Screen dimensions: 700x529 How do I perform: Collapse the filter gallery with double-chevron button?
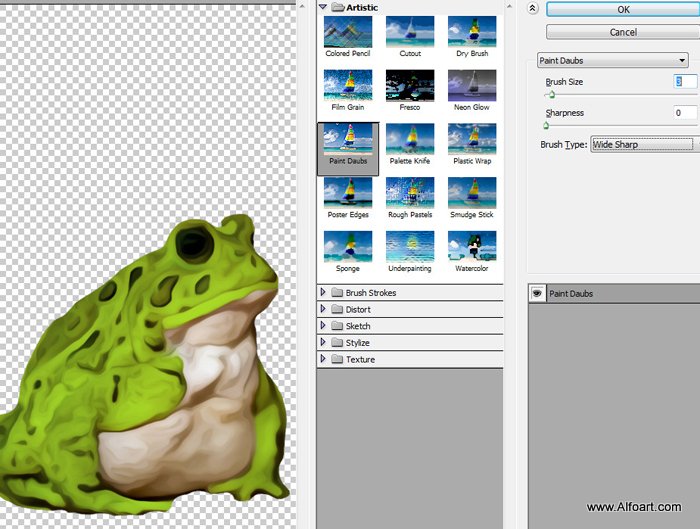[532, 8]
